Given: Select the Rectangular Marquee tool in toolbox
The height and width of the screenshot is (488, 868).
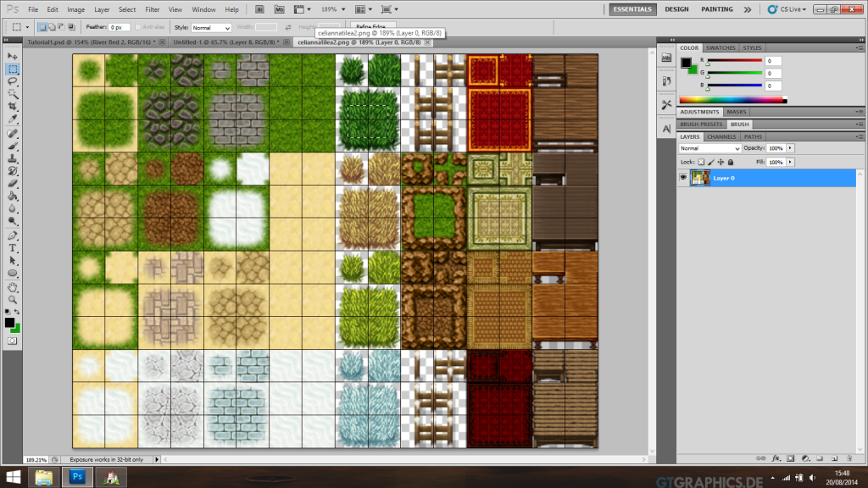Looking at the screenshot, I should coord(12,69).
